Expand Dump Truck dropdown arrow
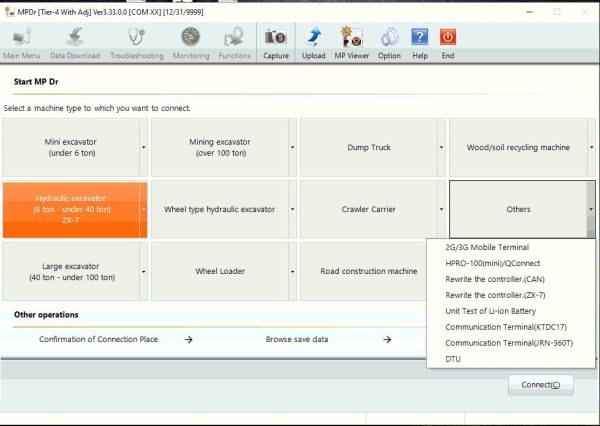 pos(442,147)
